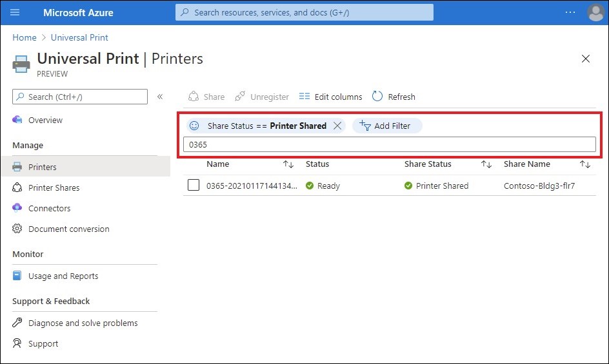Open Edit columns
This screenshot has width=609, height=364.
[330, 97]
